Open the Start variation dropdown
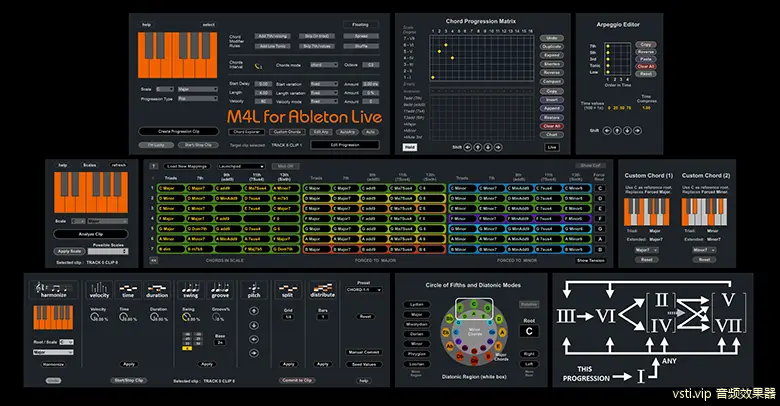The image size is (780, 406). 324,84
